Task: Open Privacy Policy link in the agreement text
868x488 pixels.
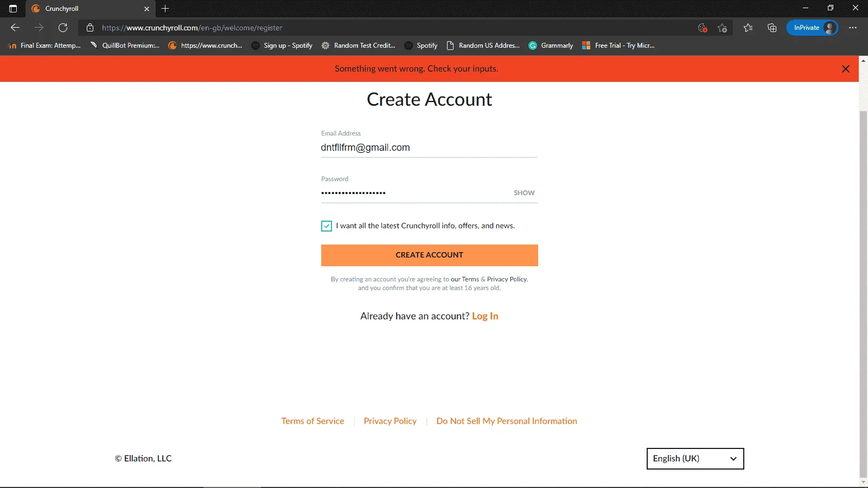Action: coord(507,279)
